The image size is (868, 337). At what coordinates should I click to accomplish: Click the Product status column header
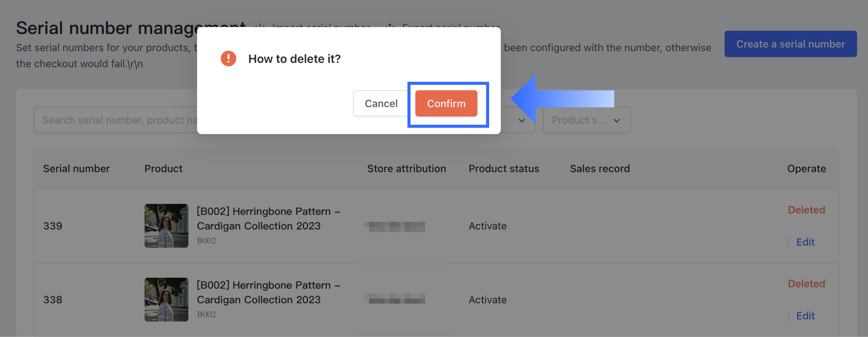pyautogui.click(x=503, y=169)
